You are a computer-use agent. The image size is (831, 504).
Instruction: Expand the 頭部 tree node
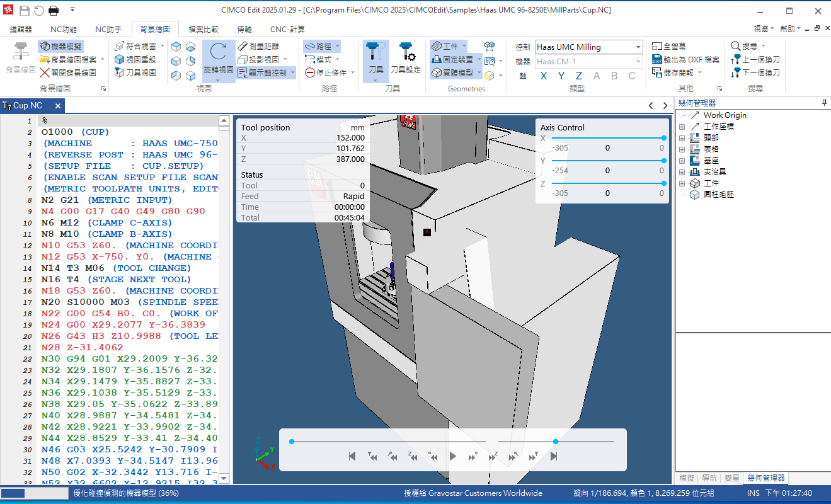point(682,138)
